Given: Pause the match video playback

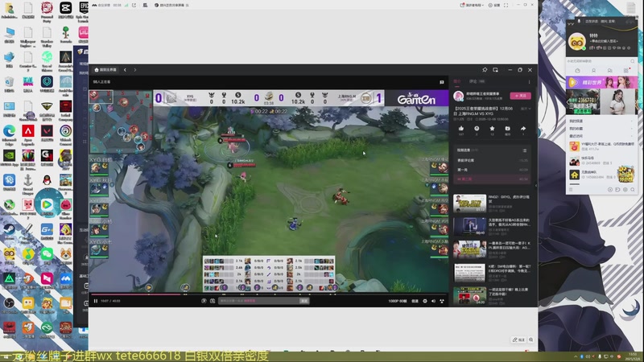Looking at the screenshot, I should (x=96, y=301).
